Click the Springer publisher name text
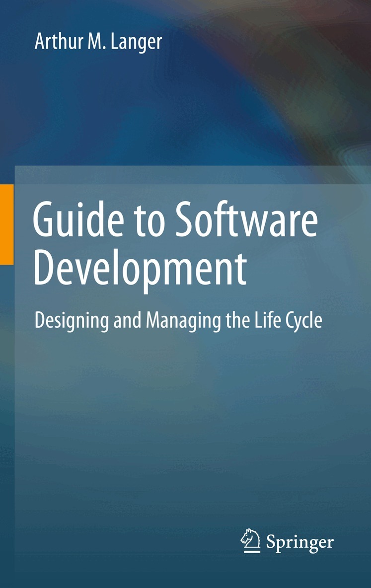The width and height of the screenshot is (371, 588). [x=299, y=542]
